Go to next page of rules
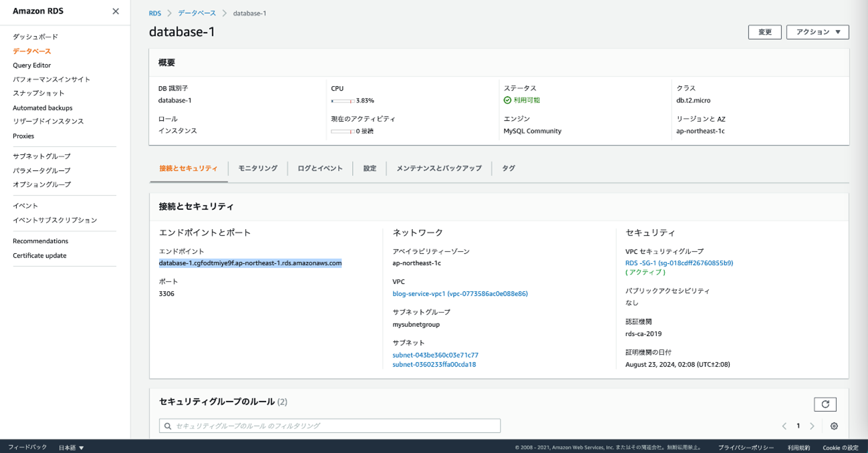Viewport: 868px width, 453px height. pyautogui.click(x=812, y=426)
